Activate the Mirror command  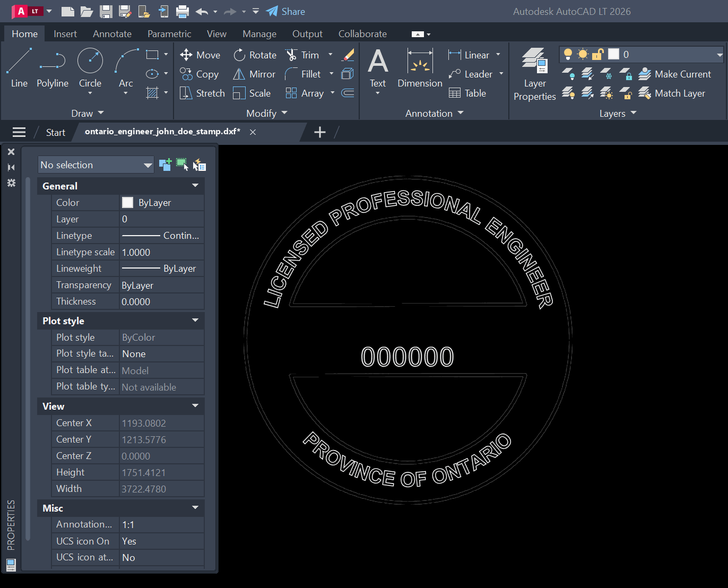point(254,74)
